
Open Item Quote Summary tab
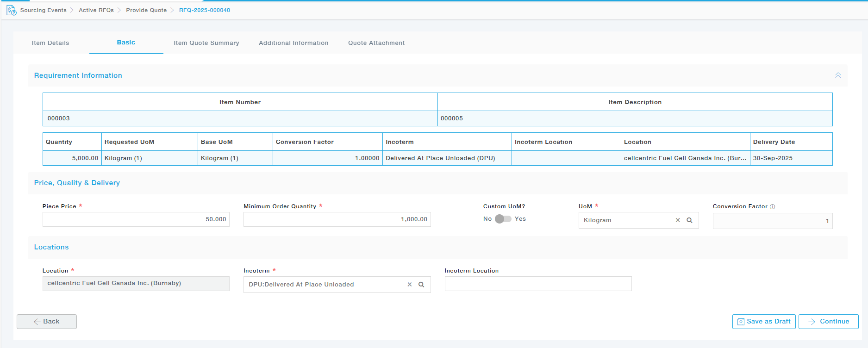click(x=206, y=43)
